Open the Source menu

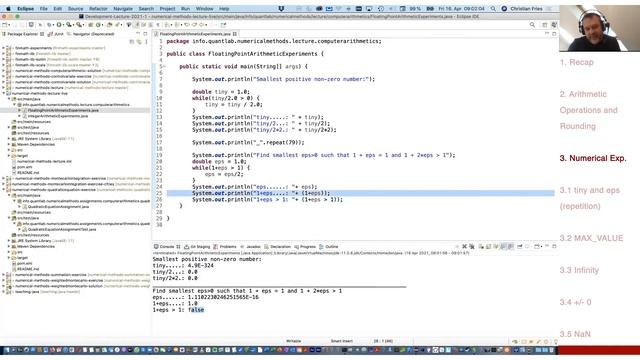pos(75,9)
